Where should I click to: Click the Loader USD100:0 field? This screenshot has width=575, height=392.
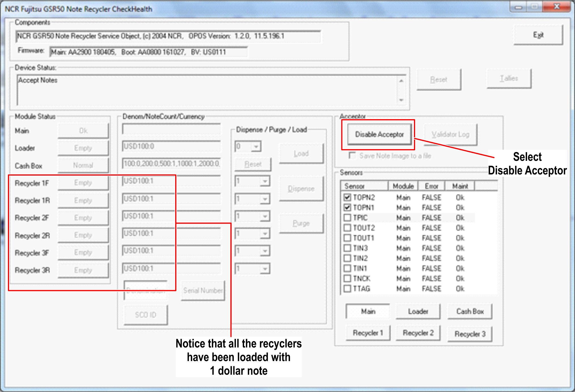tap(172, 146)
